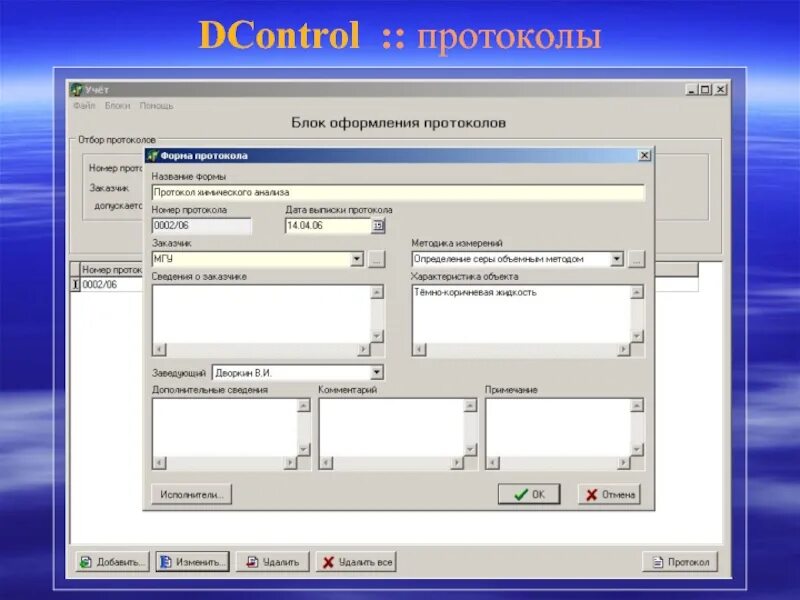Expand the Заказчик dropdown showing МГУ
Viewport: 800px width, 600px height.
point(357,259)
